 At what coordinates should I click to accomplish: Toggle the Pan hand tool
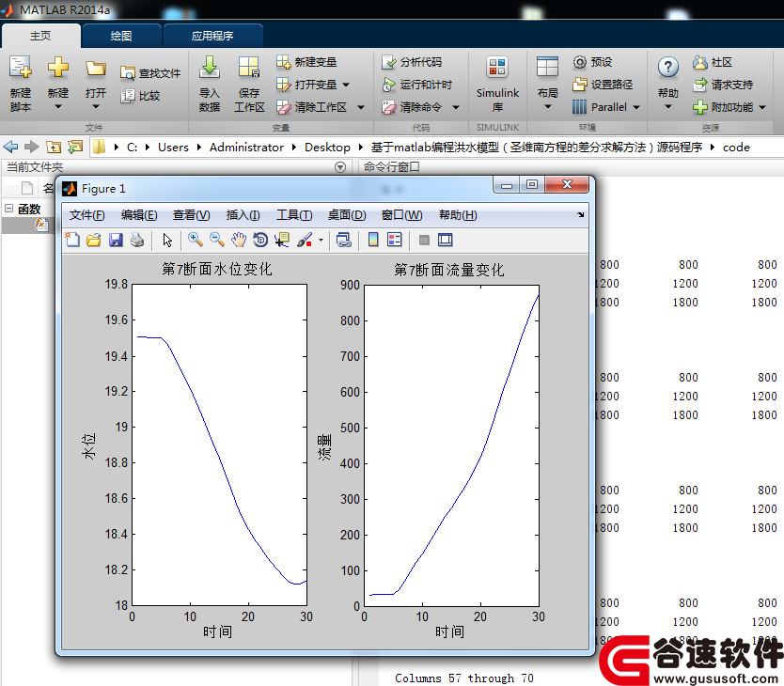[239, 240]
